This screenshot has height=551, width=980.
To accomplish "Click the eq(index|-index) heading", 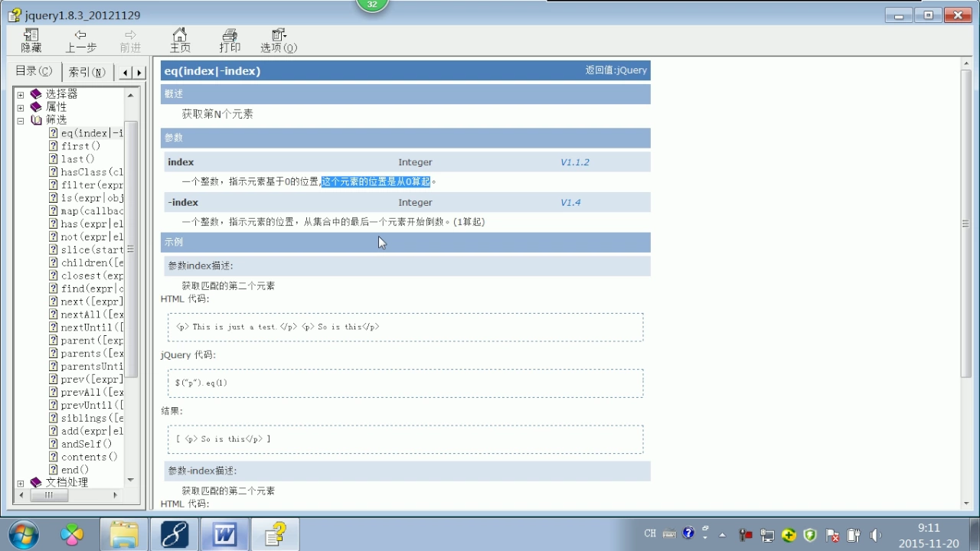I will [x=212, y=71].
